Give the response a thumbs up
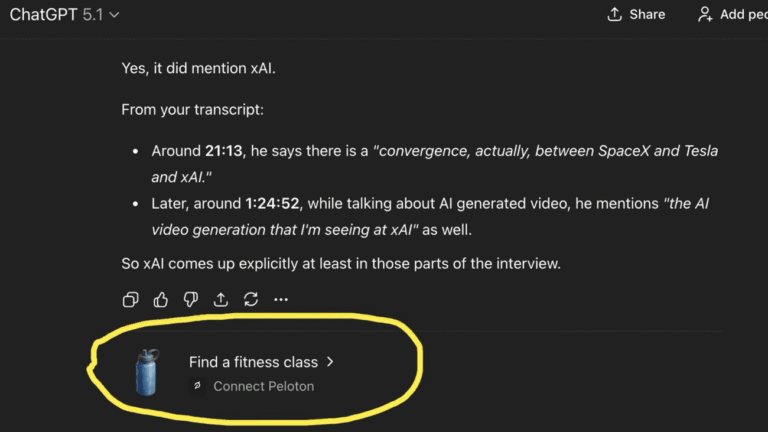Viewport: 768px width, 432px height. (160, 299)
